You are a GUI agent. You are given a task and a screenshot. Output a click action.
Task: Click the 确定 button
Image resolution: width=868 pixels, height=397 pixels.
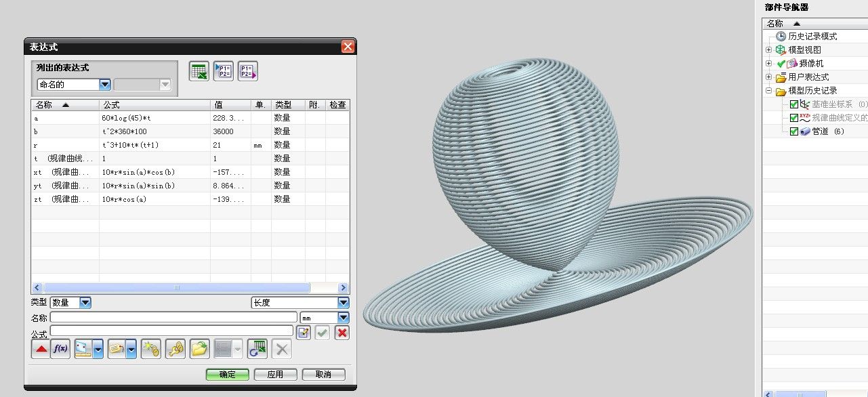[228, 375]
